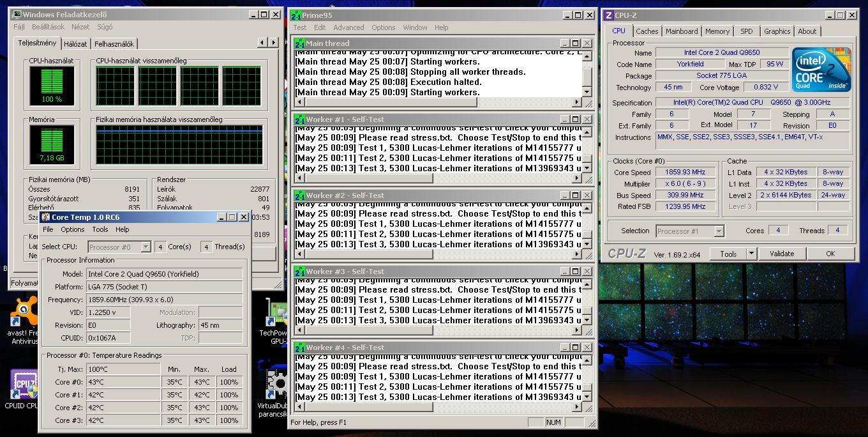This screenshot has width=868, height=437.
Task: Switch to Hálózat tab in Task Manager
Action: pos(75,44)
